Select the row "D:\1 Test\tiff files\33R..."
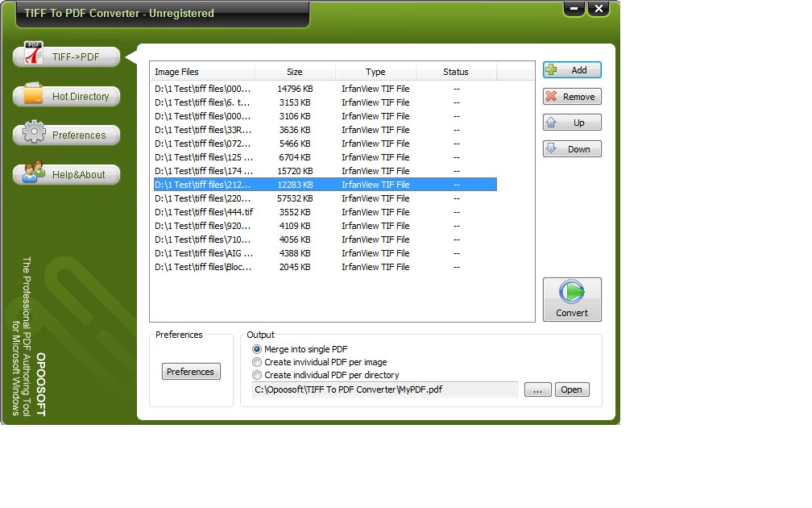The image size is (812, 508). coord(325,130)
